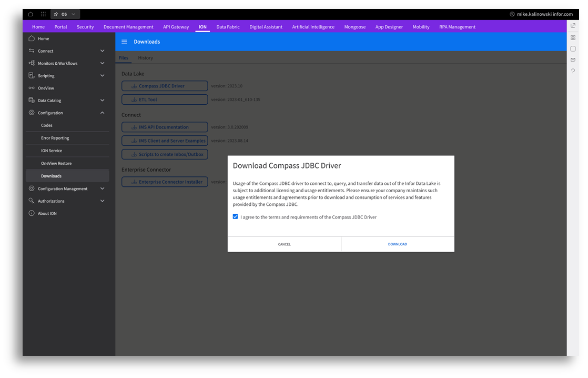This screenshot has height=378, width=588.
Task: Open Artificial Intelligence menu tab
Action: click(313, 27)
